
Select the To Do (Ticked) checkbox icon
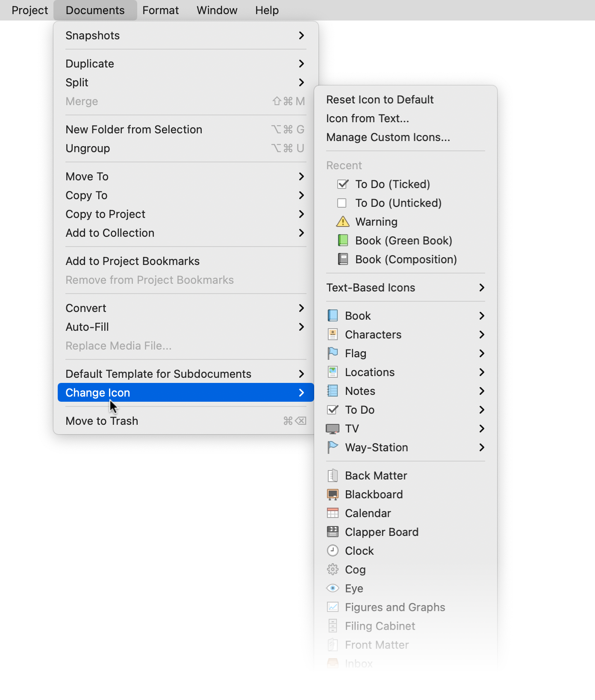(392, 184)
